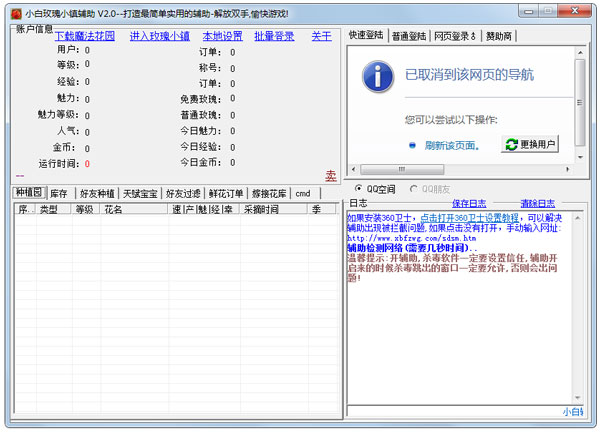Select the 普通登陆 login tab
The image size is (600, 432).
pos(410,35)
